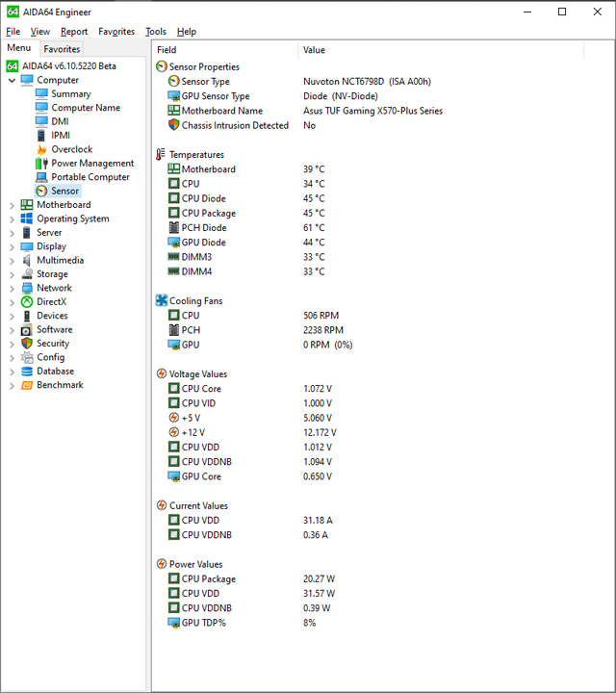Viewport: 616px width, 693px height.
Task: Click the Power Values section header
Action: point(195,564)
